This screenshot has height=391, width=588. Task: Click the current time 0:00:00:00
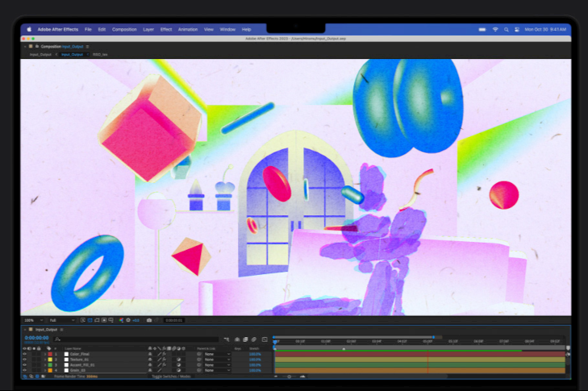click(x=36, y=338)
